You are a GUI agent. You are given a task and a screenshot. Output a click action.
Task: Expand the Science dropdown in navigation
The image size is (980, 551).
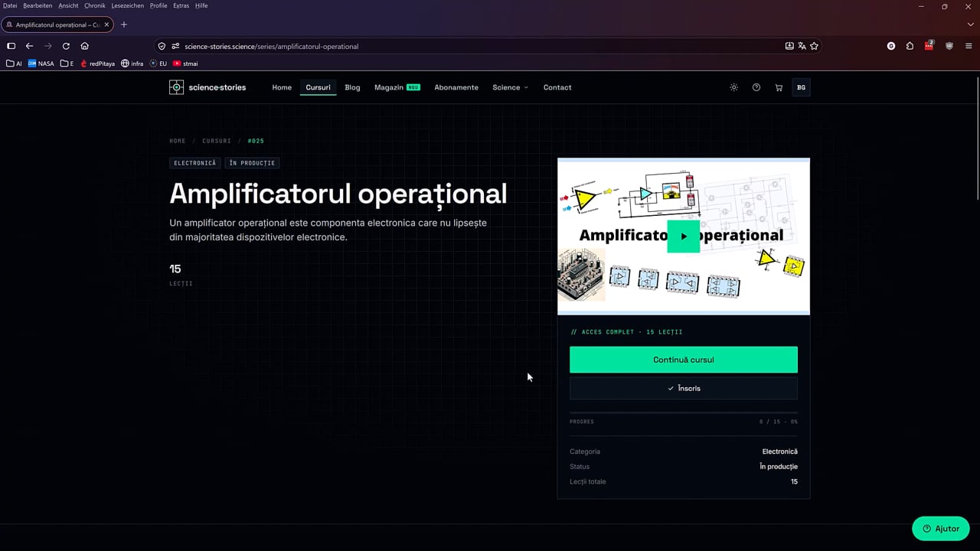tap(510, 87)
